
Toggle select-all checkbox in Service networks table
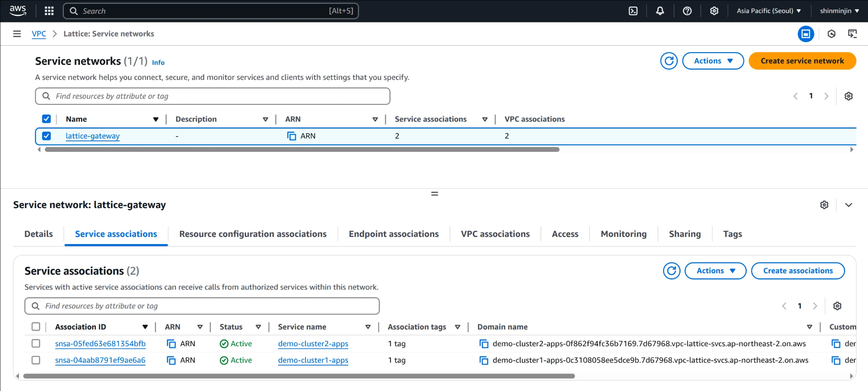pyautogui.click(x=46, y=119)
